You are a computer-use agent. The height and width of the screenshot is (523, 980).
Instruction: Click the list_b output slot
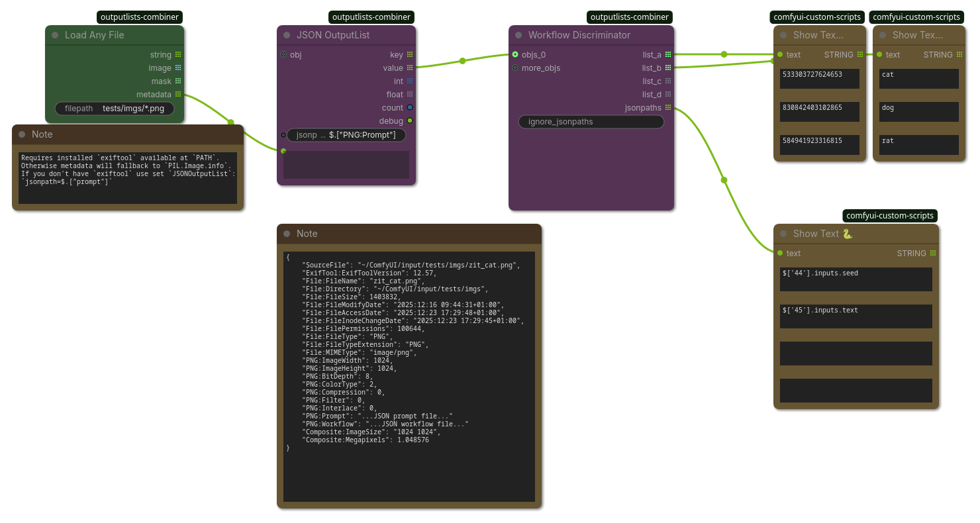pos(668,68)
